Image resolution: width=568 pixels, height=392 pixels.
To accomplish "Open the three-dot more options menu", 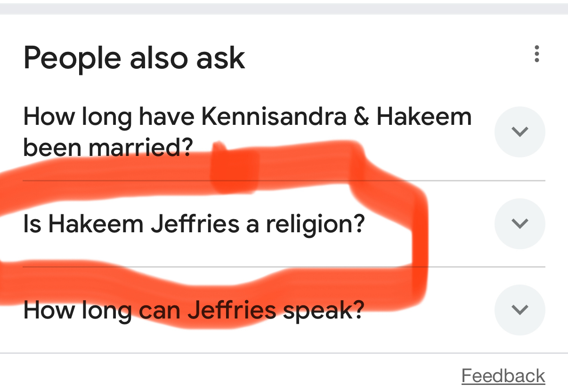I will click(x=536, y=54).
